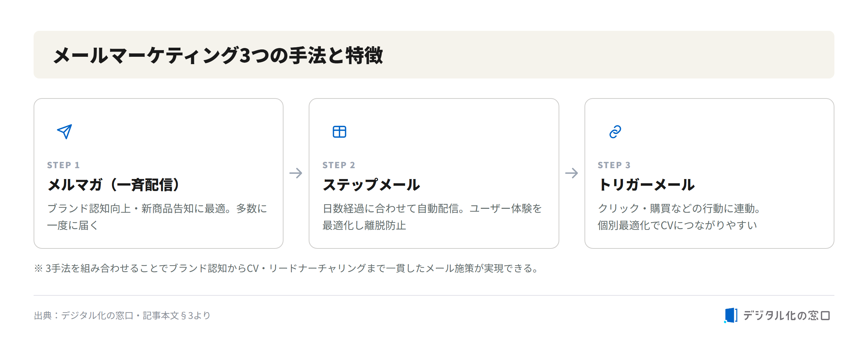Click the footnote starting with ※ 3手法を組み合わせる
This screenshot has height=356, width=868.
tap(286, 268)
